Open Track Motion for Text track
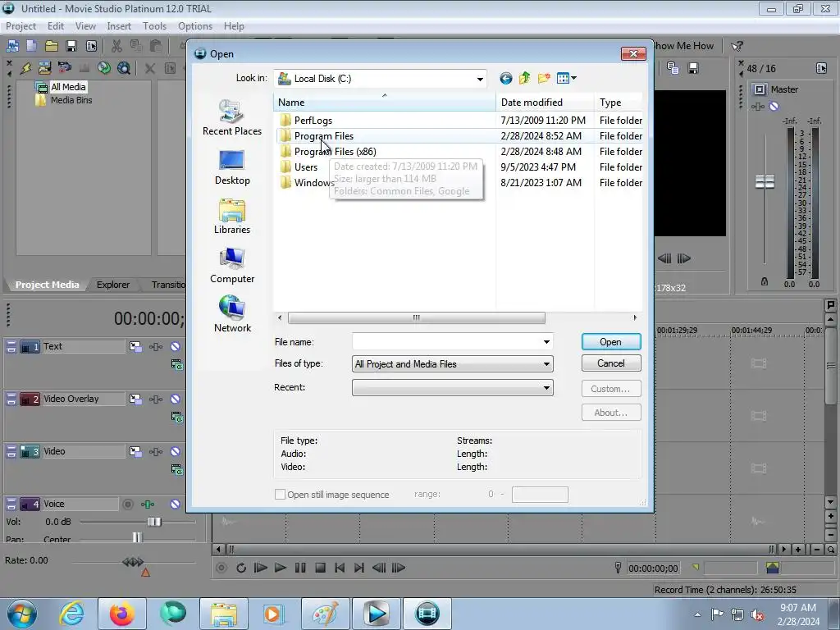Screen dimensions: 840x630 [x=135, y=347]
